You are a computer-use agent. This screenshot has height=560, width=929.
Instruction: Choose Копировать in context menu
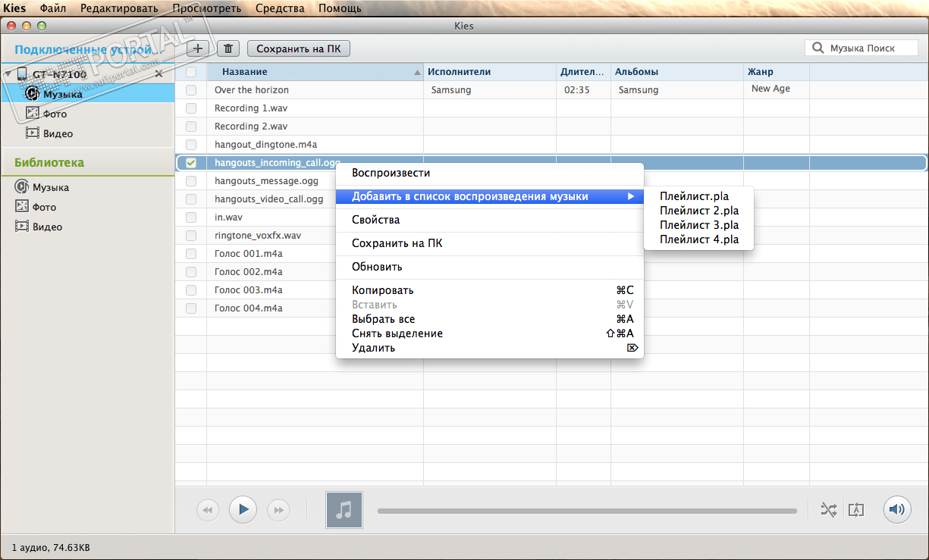tap(490, 290)
